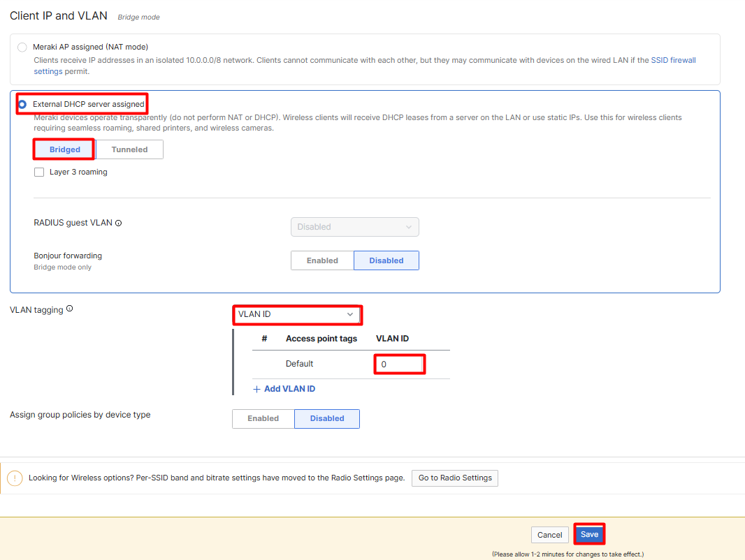Image resolution: width=745 pixels, height=560 pixels.
Task: Enable the Layer 3 roaming checkbox
Action: point(39,172)
